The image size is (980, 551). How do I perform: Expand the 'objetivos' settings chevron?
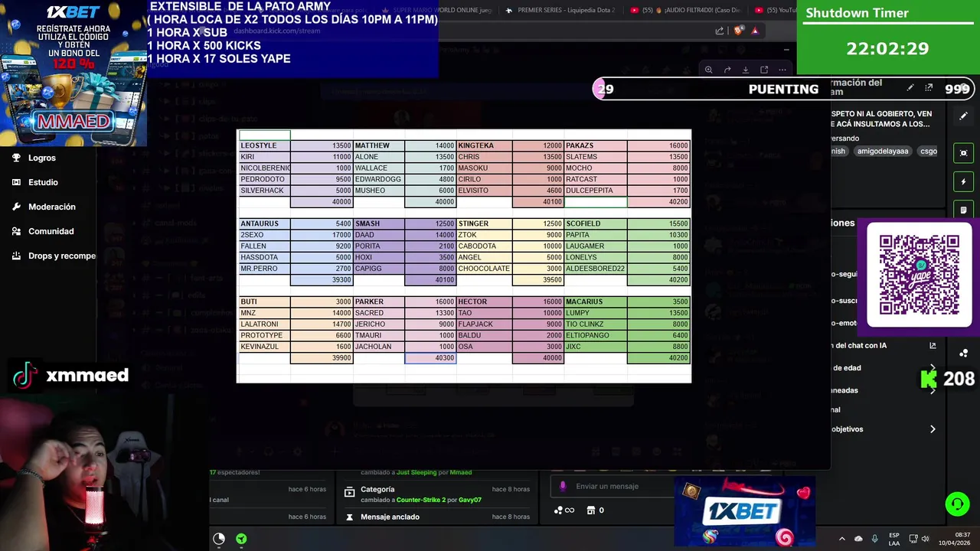click(x=933, y=429)
